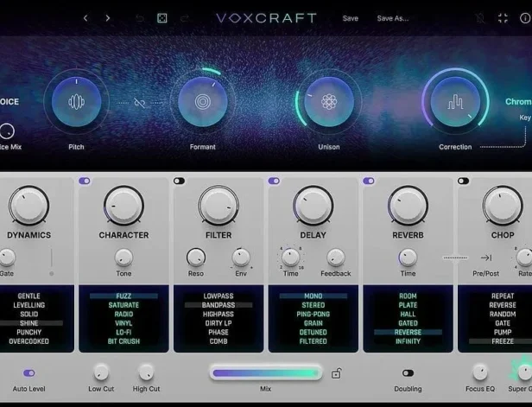Viewport: 532px width, 407px height.
Task: Click the Chop main knob
Action: pyautogui.click(x=503, y=206)
